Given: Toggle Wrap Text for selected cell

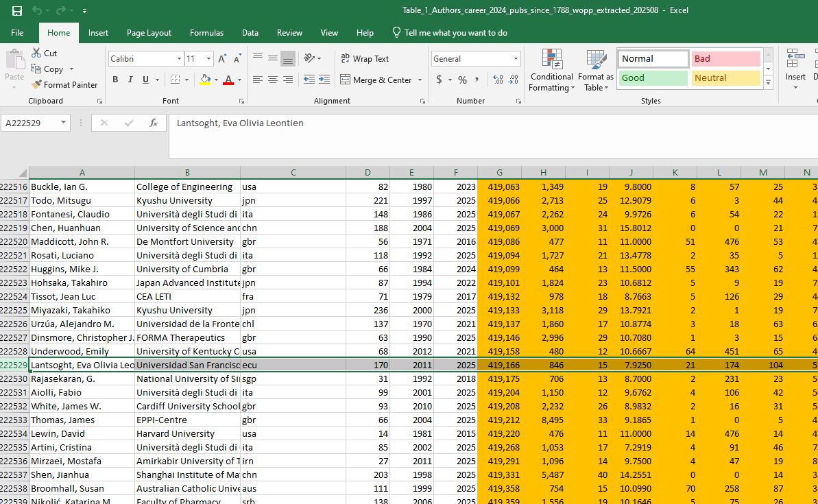Looking at the screenshot, I should [x=365, y=59].
